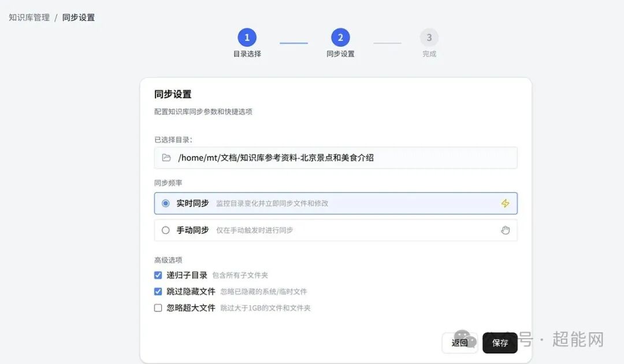Select the entire 实时同步 option row

click(335, 203)
